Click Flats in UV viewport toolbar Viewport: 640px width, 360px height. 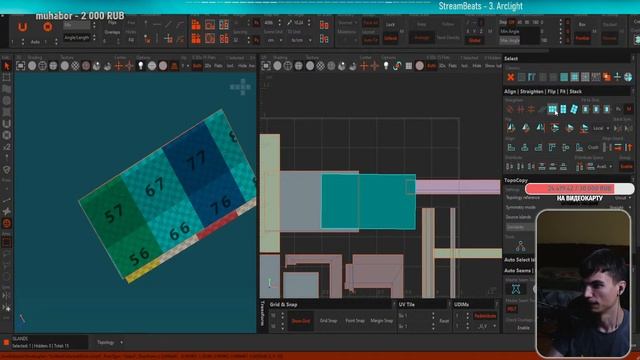[453, 66]
